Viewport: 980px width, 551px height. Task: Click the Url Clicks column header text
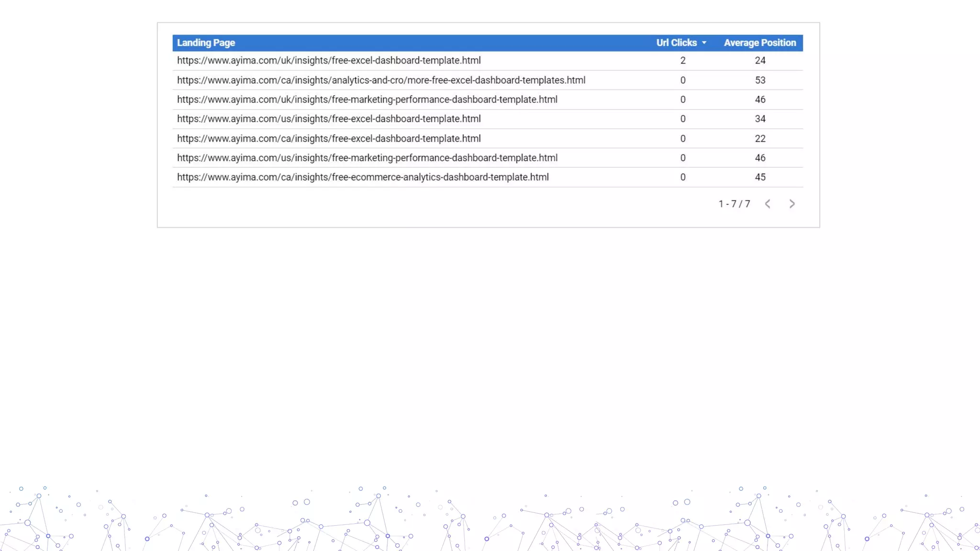(x=676, y=43)
